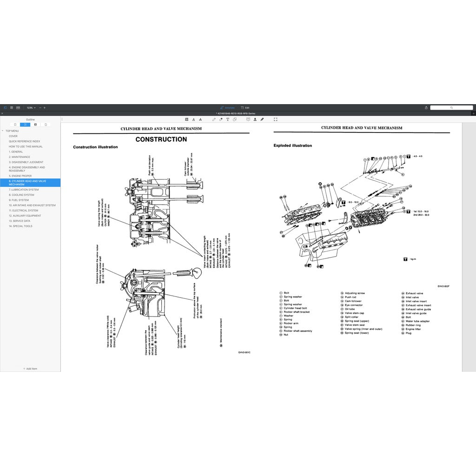Select the highlight annotation tool
Screen dimensions: 476x476
coord(186,119)
